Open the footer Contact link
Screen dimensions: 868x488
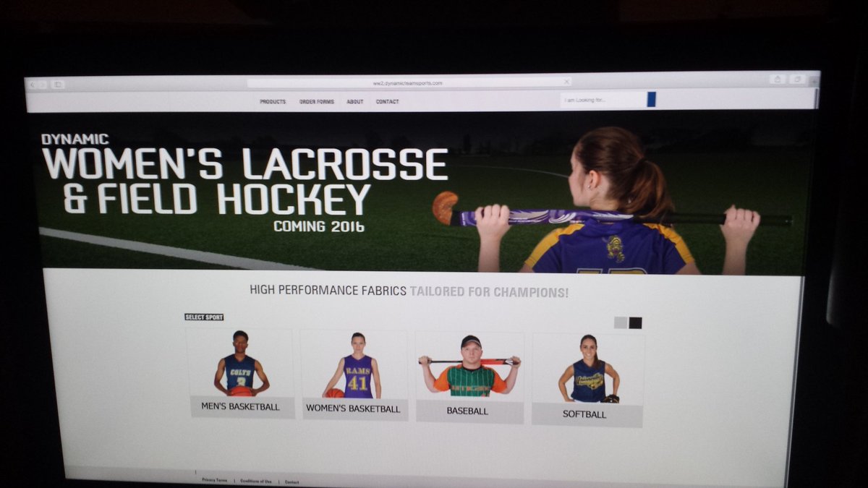292,481
